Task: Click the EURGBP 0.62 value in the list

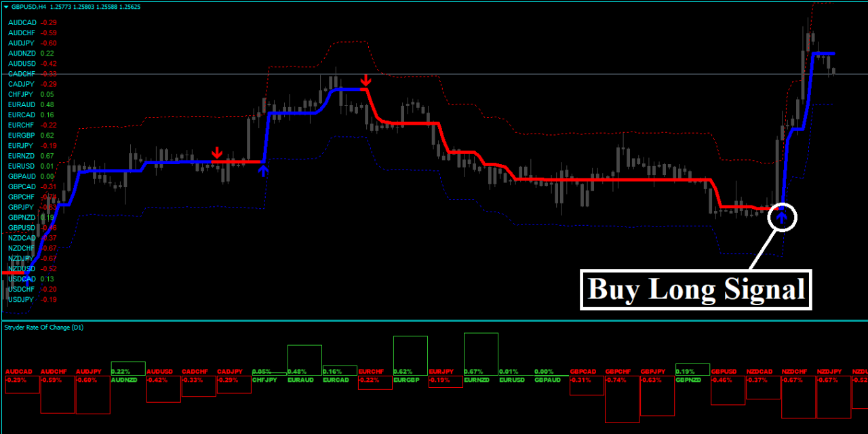Action: coord(47,135)
